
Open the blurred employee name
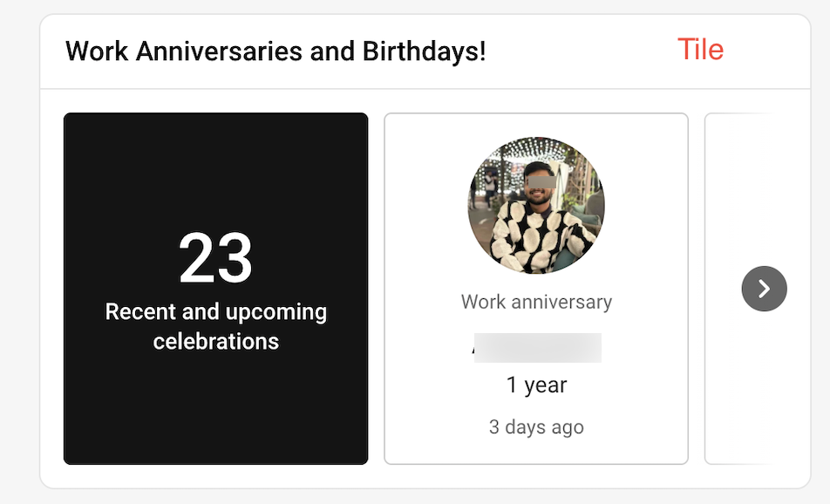tap(536, 348)
